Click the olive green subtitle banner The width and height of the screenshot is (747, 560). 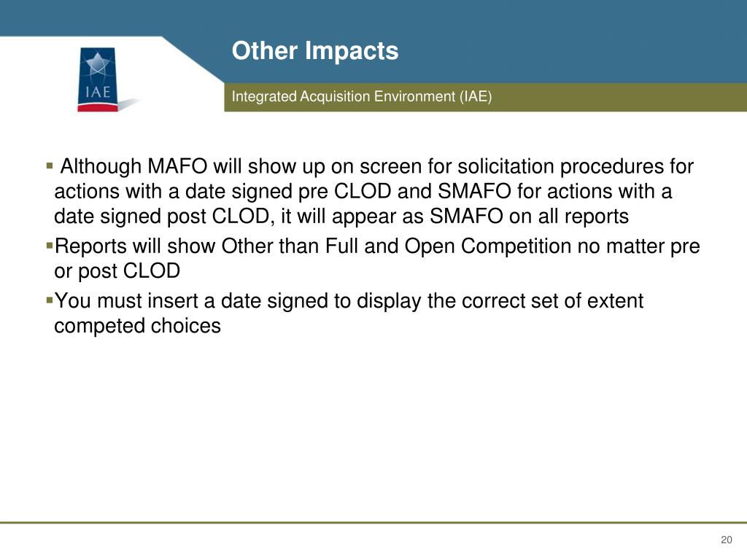tap(485, 97)
